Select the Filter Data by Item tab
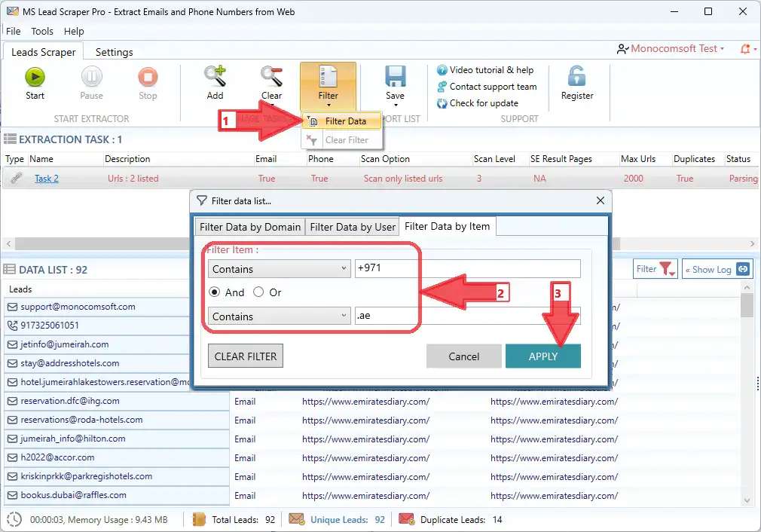 447,226
